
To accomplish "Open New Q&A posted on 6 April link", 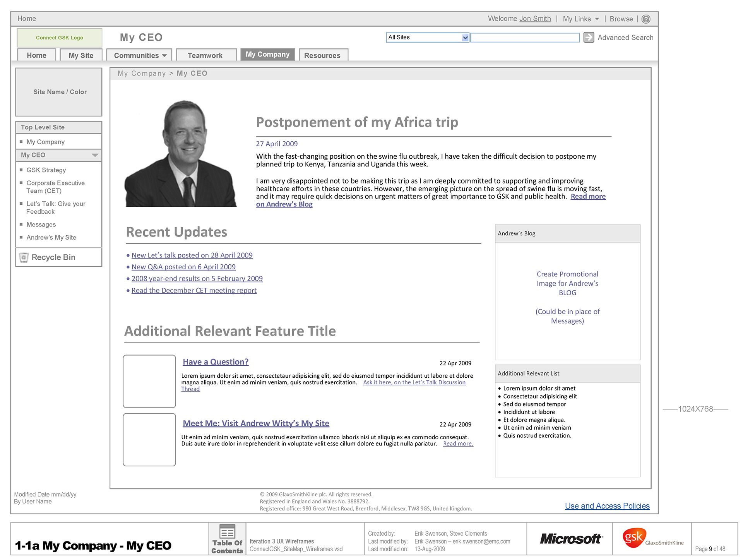I will [183, 267].
